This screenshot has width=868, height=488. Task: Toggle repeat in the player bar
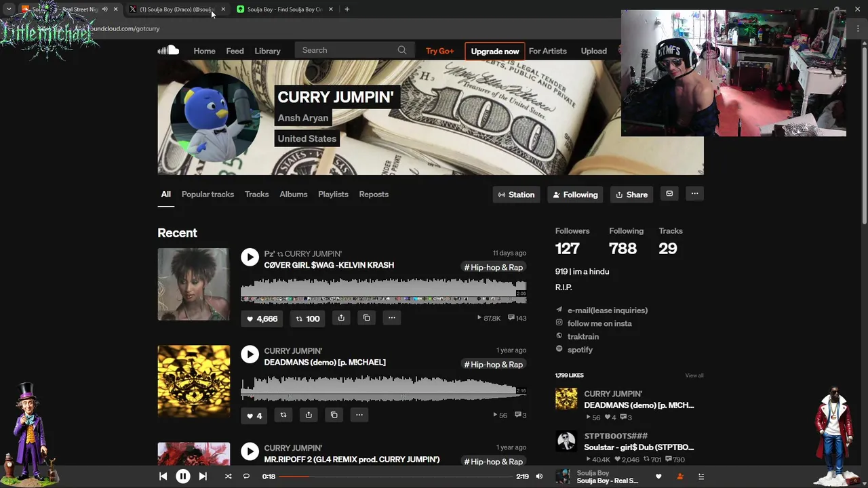pyautogui.click(x=246, y=476)
